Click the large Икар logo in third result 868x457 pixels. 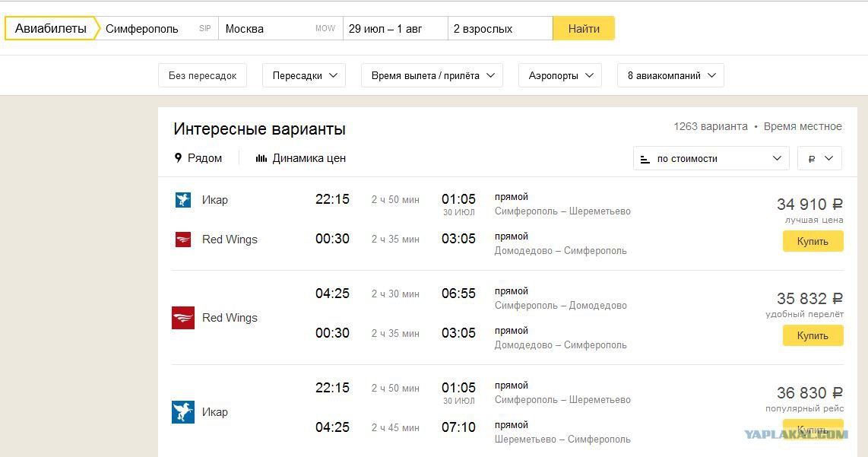183,412
